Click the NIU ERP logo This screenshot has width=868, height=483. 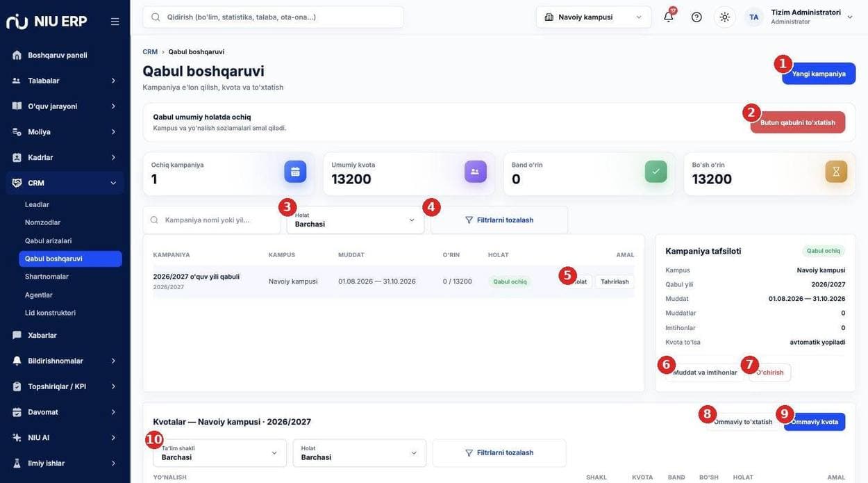click(x=47, y=22)
